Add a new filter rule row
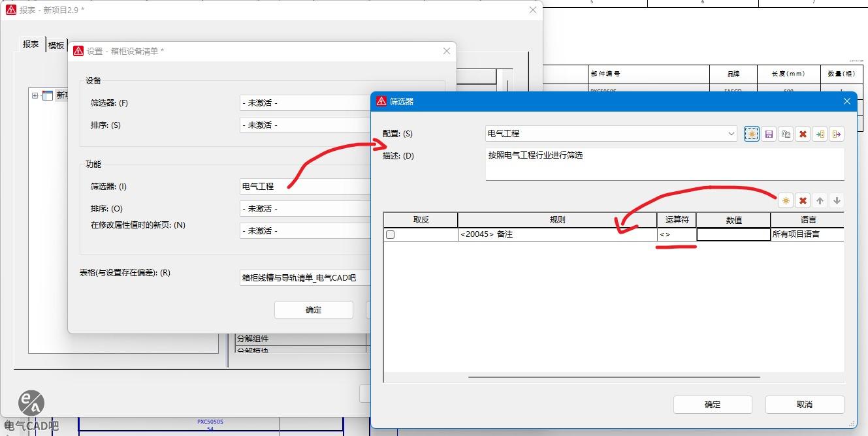The width and height of the screenshot is (868, 436). (x=786, y=201)
